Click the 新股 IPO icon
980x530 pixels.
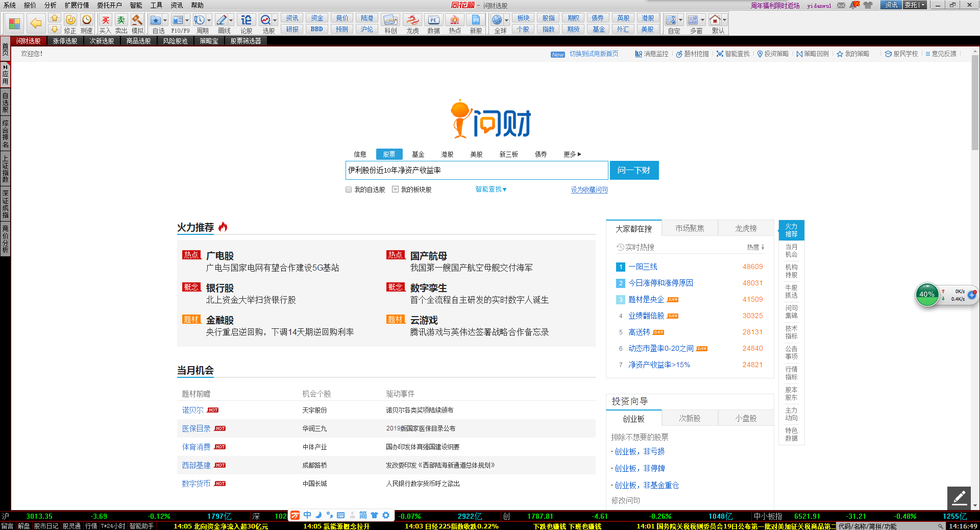[x=476, y=20]
